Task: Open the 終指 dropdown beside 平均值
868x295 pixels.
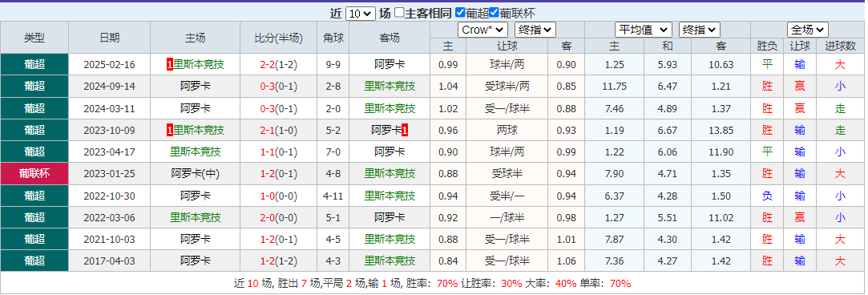Action: point(699,30)
